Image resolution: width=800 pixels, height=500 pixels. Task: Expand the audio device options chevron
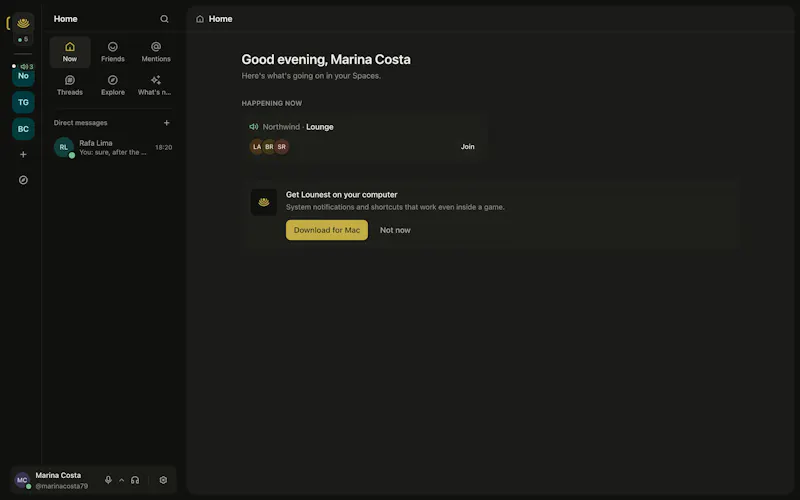pos(121,480)
